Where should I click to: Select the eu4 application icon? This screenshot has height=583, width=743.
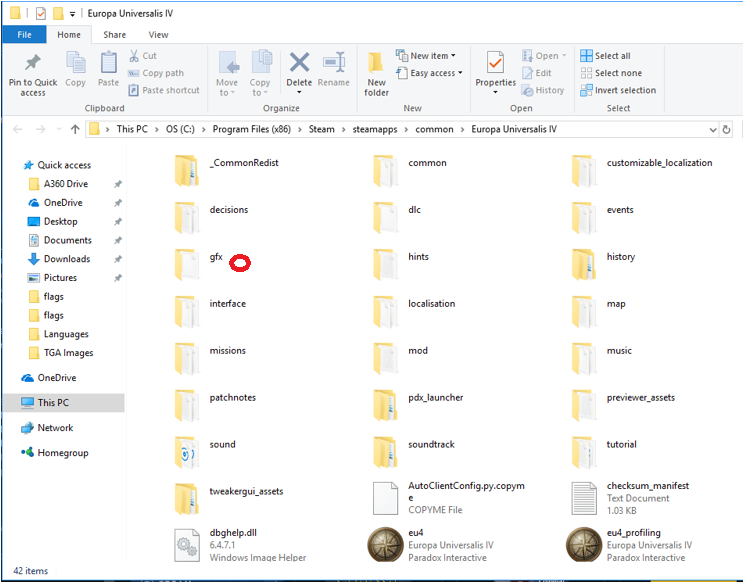(385, 544)
